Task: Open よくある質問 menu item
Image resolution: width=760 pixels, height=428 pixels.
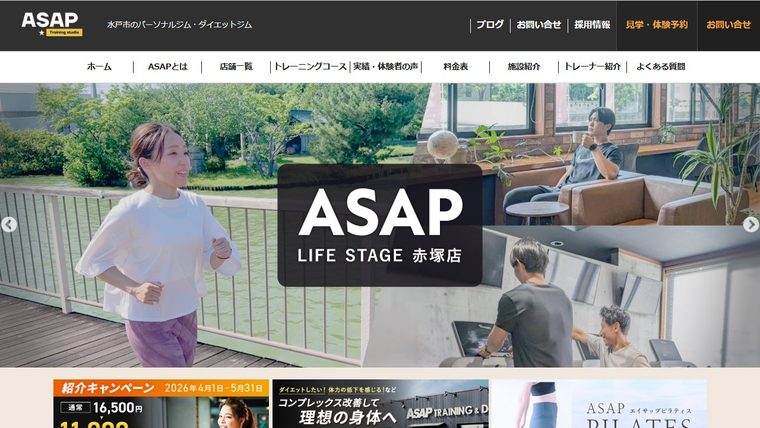Action: tap(661, 67)
